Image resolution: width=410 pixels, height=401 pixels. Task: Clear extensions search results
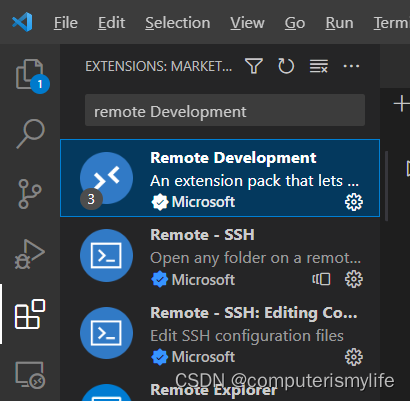(x=319, y=66)
